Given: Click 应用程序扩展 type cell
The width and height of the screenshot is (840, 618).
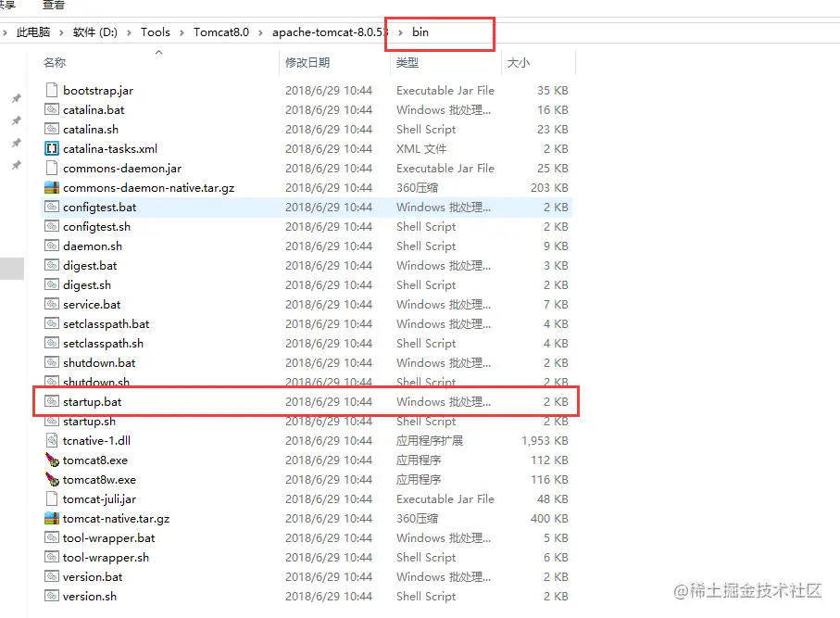Looking at the screenshot, I should (x=430, y=441).
